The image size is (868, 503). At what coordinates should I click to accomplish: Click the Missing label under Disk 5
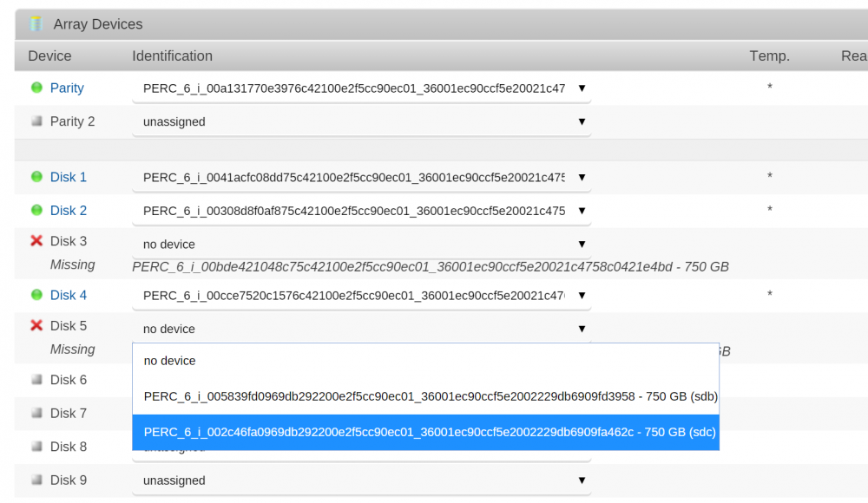click(73, 349)
